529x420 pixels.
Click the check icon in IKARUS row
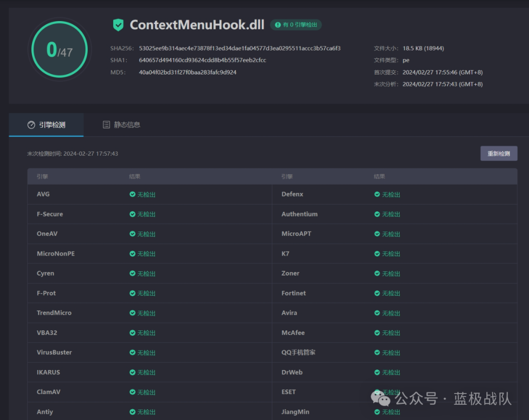pos(132,372)
